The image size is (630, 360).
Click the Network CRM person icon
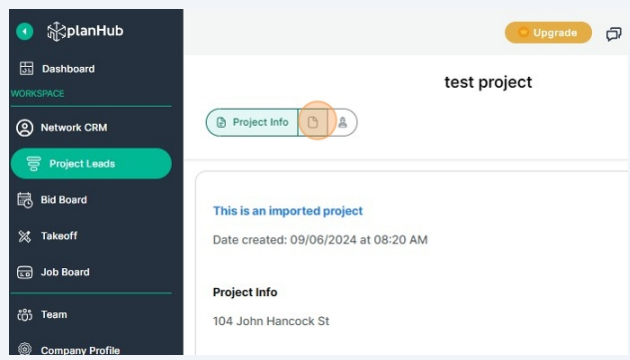tap(25, 128)
